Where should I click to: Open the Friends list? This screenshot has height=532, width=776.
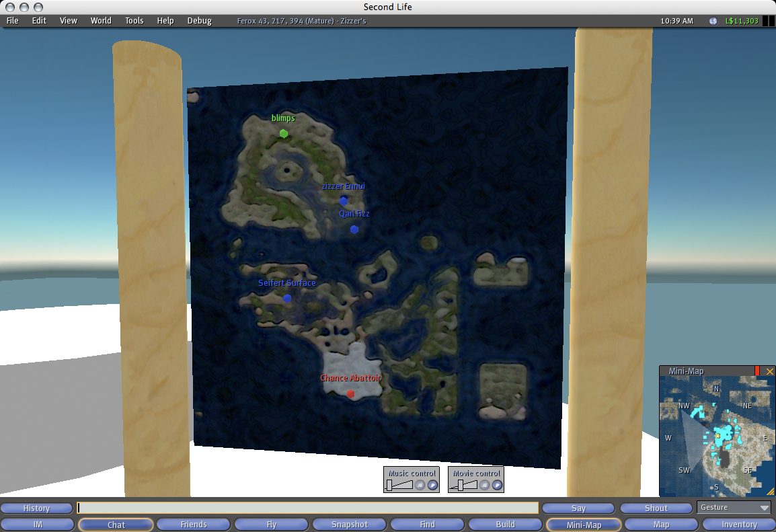(194, 525)
